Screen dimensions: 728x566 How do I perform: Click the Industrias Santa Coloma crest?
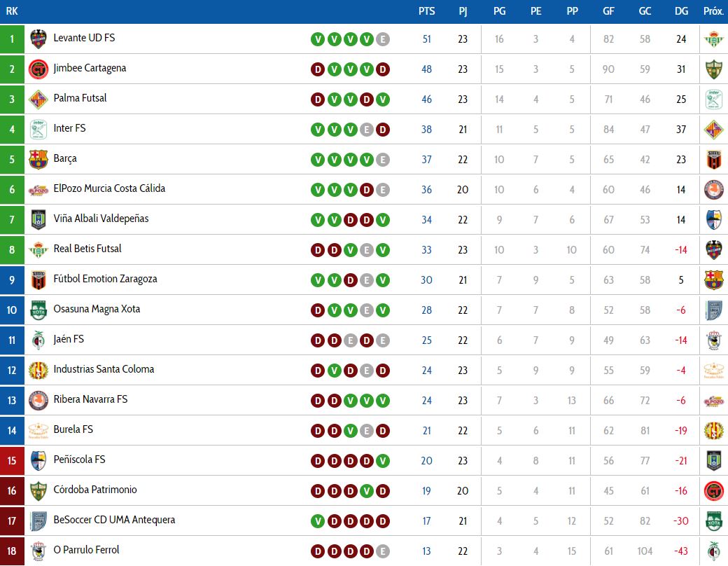[38, 371]
